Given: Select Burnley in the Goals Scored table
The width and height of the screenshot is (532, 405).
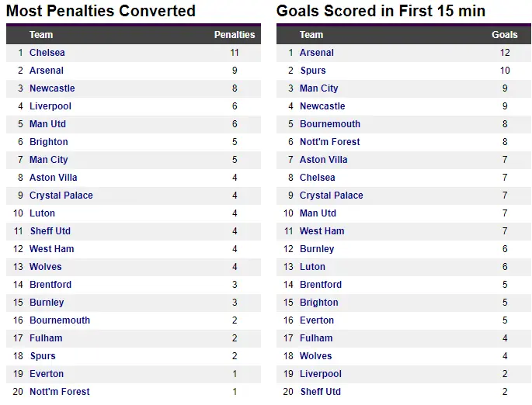Looking at the screenshot, I should 317,249.
